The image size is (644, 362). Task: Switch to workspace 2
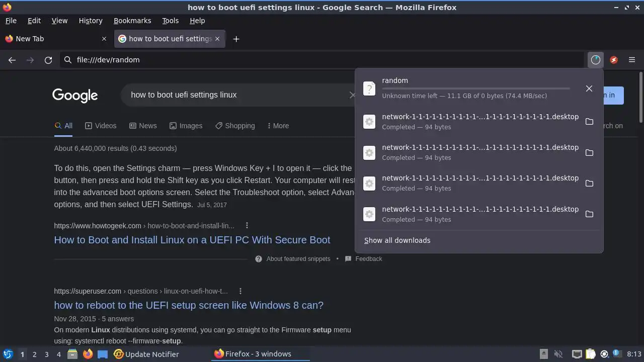point(34,354)
